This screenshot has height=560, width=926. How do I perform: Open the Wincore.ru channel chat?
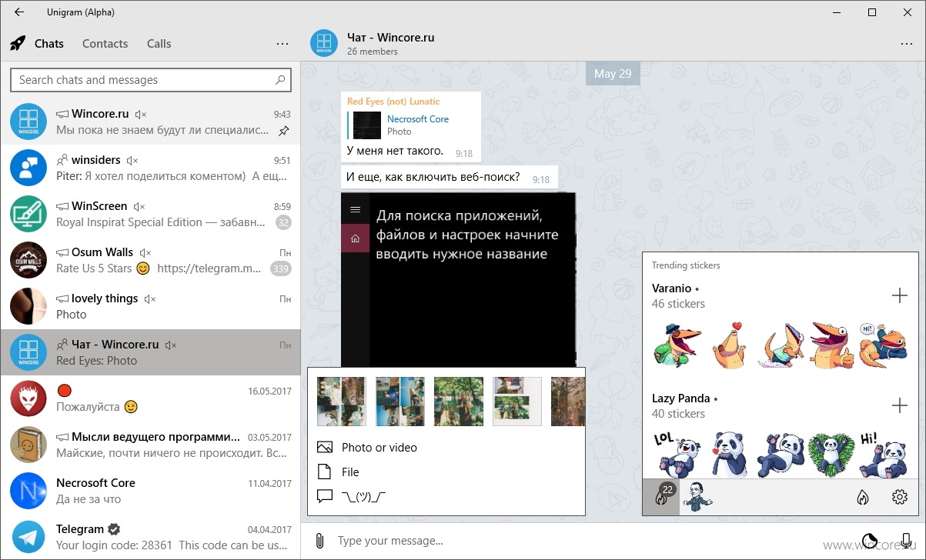click(x=150, y=121)
